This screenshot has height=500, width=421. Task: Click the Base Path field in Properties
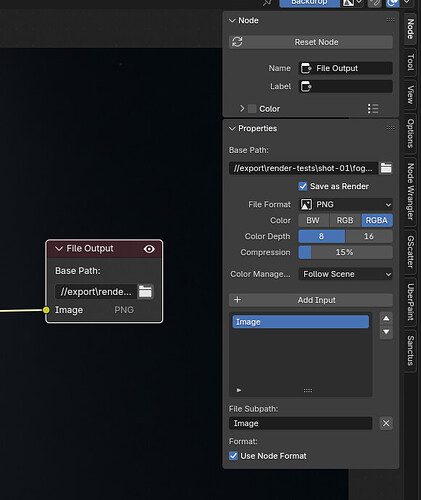pos(303,168)
